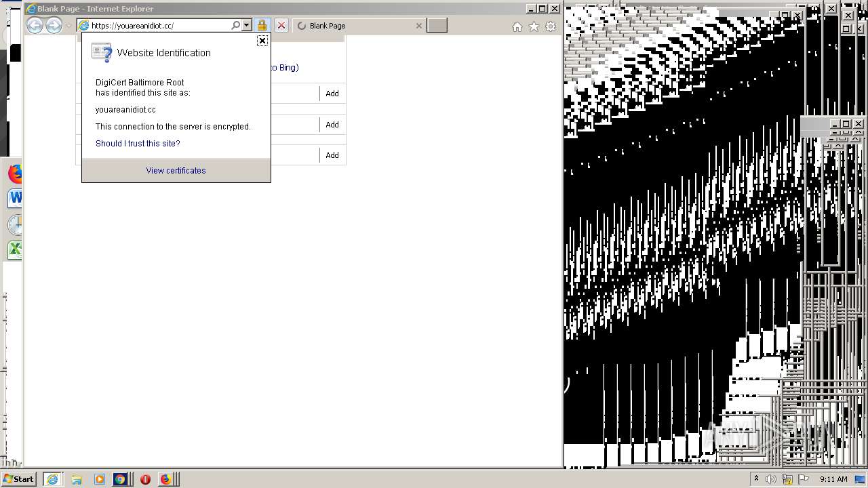Close the Website Identification popup
Viewport: 868px width, 488px height.
262,41
